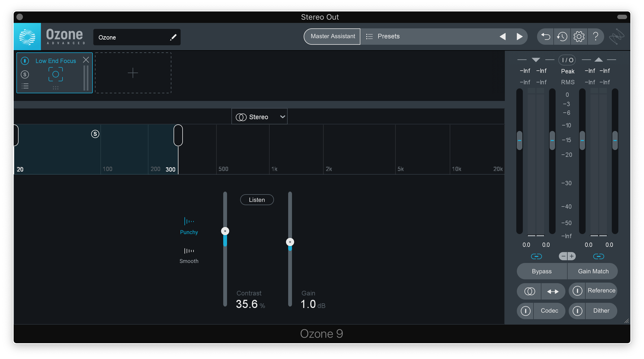Click the right output 0.0 gain value
This screenshot has width=644, height=359.
[x=609, y=245]
